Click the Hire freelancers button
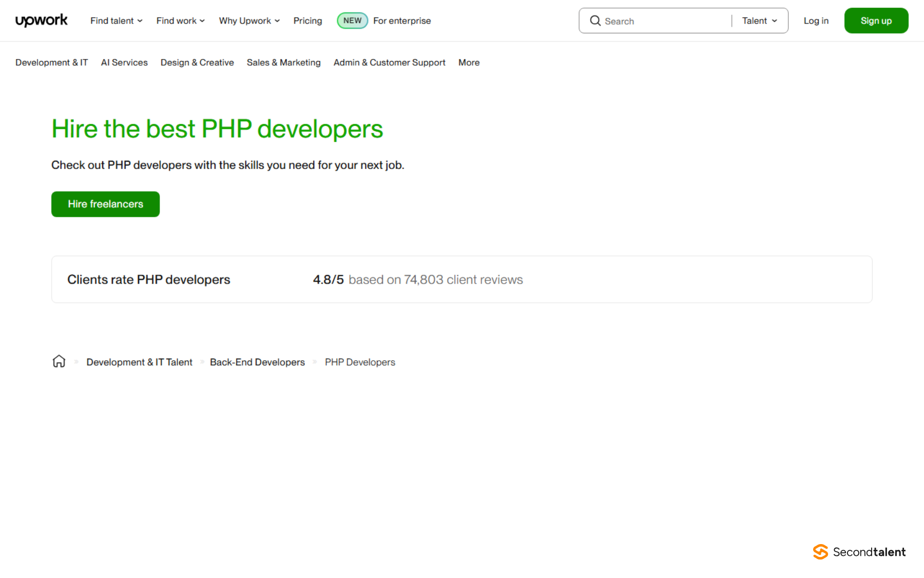This screenshot has height=578, width=924. 105,204
